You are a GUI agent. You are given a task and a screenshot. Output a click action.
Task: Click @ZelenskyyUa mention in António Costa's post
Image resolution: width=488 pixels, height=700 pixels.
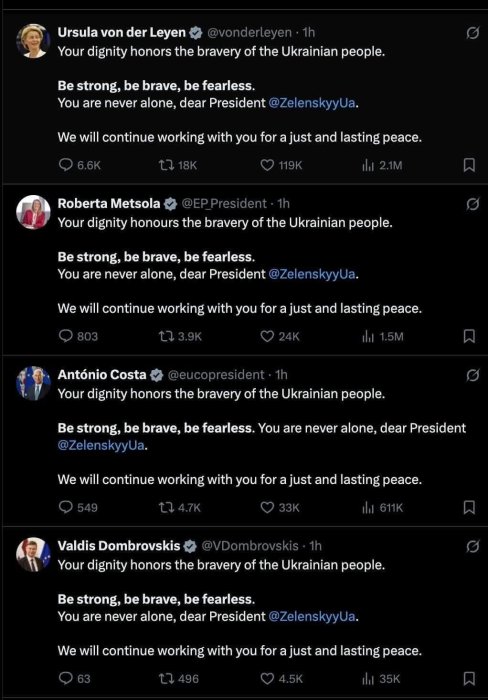(x=101, y=445)
